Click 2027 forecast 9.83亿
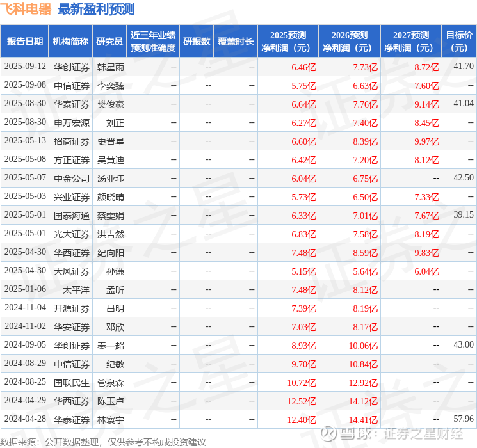 [426, 253]
